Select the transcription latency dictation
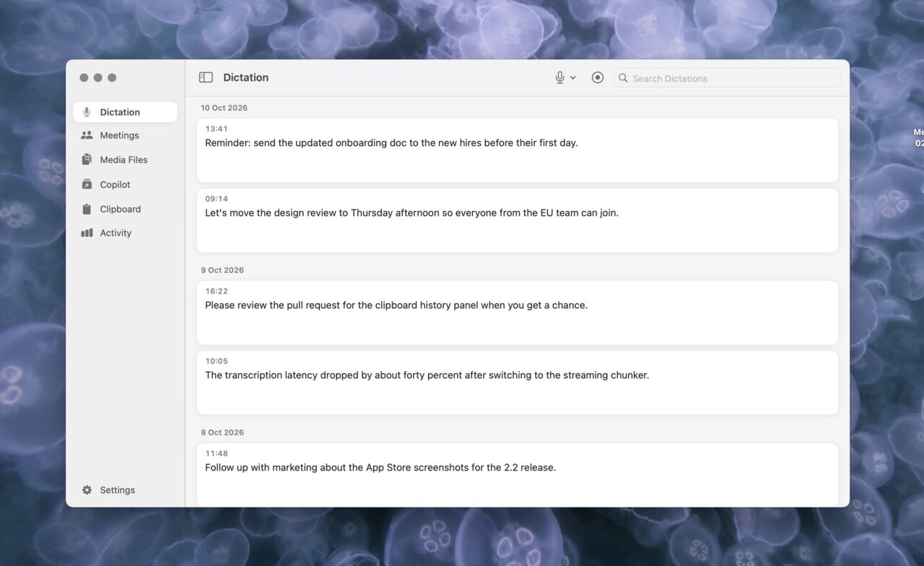 click(518, 383)
